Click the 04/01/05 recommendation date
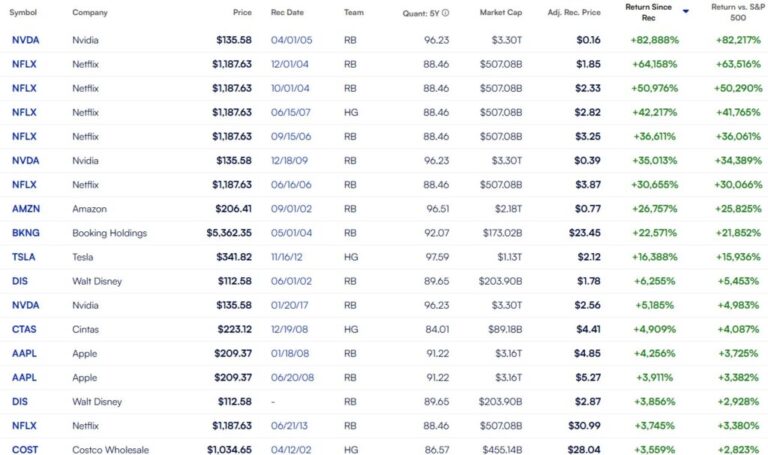 tap(288, 40)
